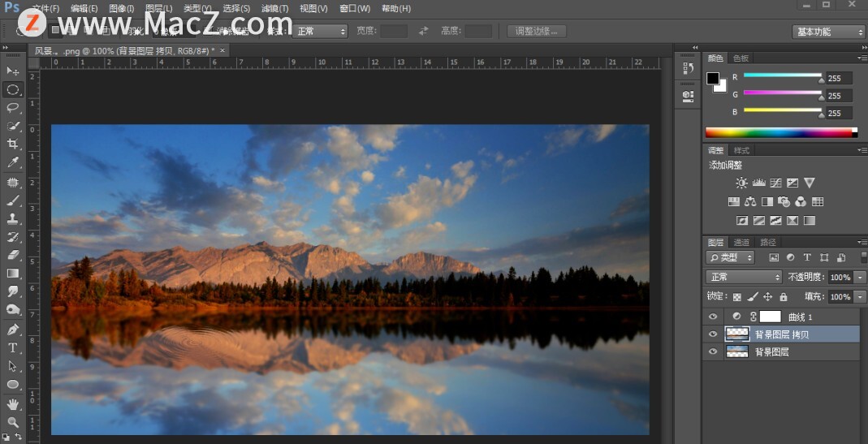Select the Gradient tool
Image resolution: width=868 pixels, height=444 pixels.
pos(13,273)
